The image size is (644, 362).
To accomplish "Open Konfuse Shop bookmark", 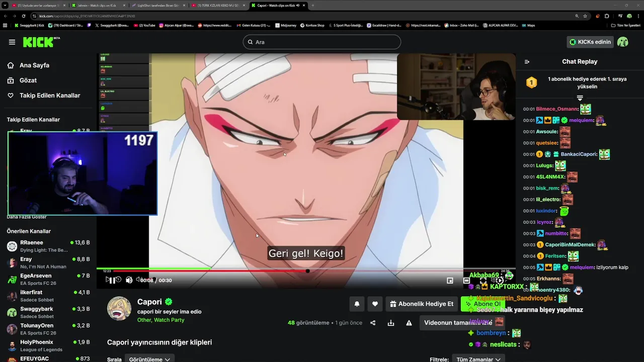I will pyautogui.click(x=312, y=25).
